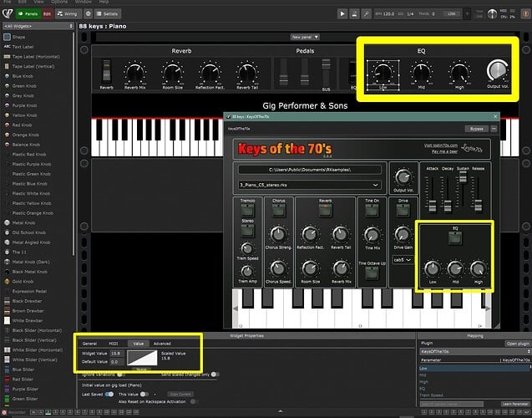This screenshot has height=418, width=532.
Task: Open the 3_Piano_C5_stereo.rks sample dropdown
Action: point(308,184)
